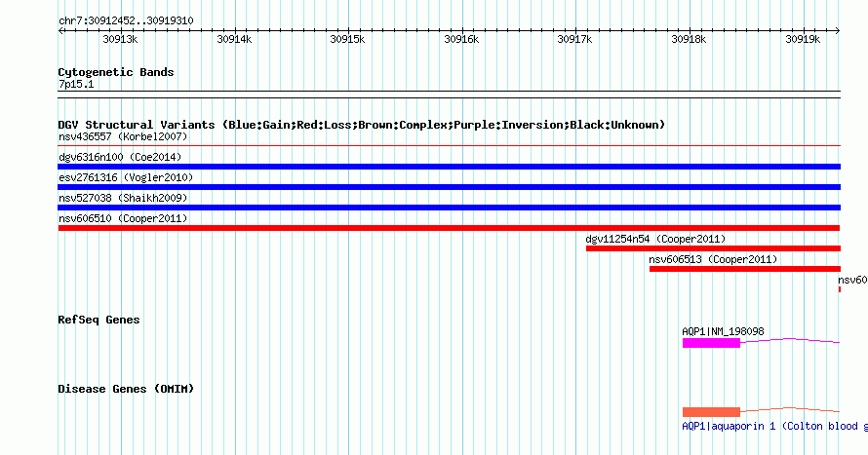Viewport: 868px width, 455px height.
Task: Click the nsv606513 (Cooper2011) label
Action: (x=713, y=259)
